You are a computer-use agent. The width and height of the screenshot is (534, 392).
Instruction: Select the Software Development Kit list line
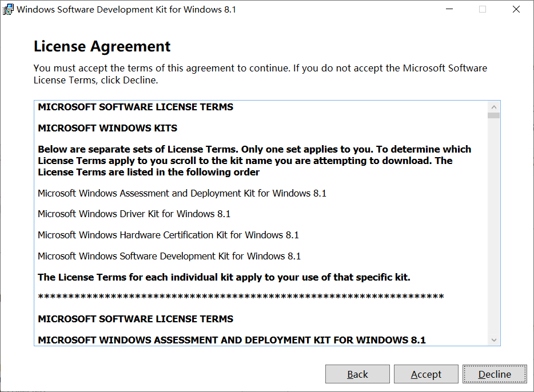pyautogui.click(x=169, y=256)
